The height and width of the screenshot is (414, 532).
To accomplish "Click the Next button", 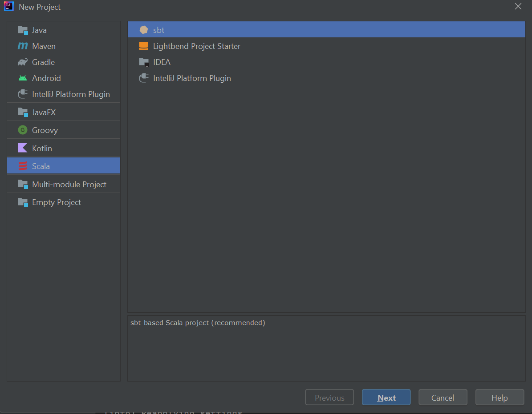I will (x=386, y=398).
